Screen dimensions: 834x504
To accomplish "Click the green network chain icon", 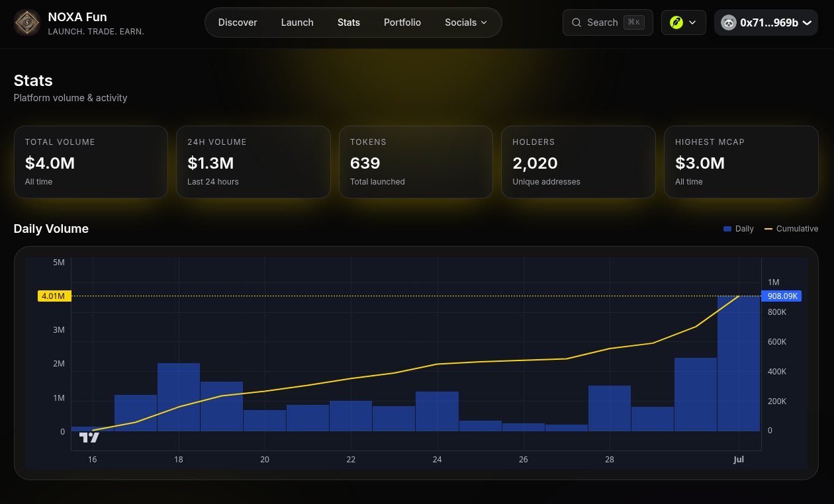I will 676,22.
